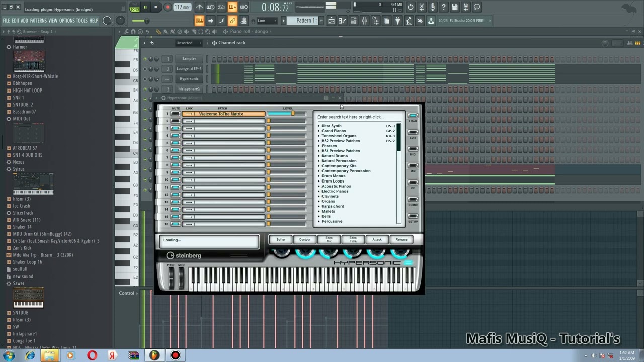The width and height of the screenshot is (644, 362).
Task: Open the channel rack toolbar icon
Action: coord(354,21)
